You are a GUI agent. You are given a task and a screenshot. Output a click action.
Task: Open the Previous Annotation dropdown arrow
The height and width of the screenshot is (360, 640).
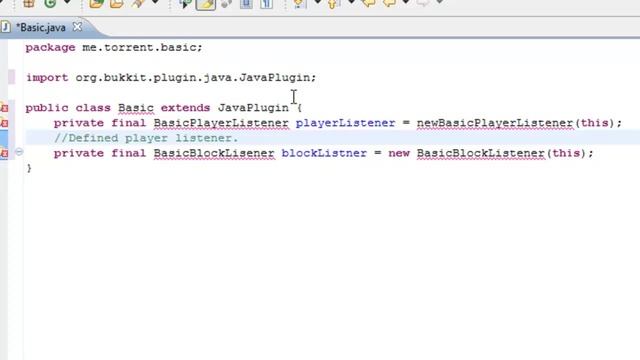[x=351, y=2]
